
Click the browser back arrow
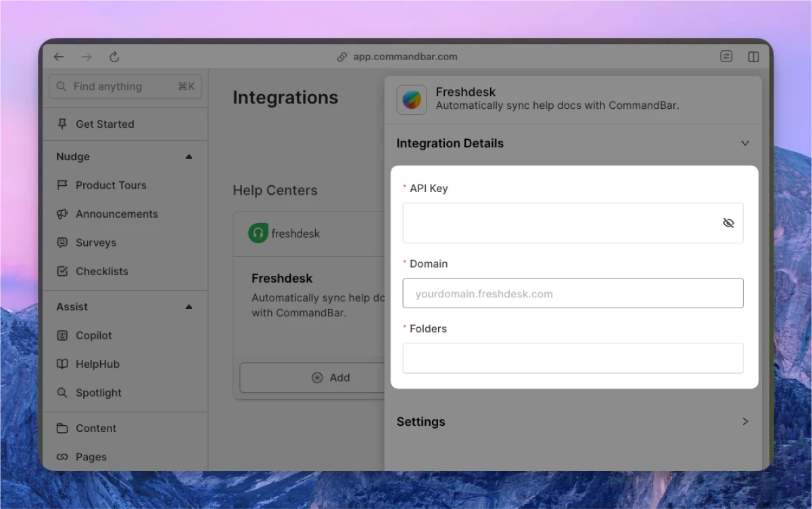tap(59, 57)
